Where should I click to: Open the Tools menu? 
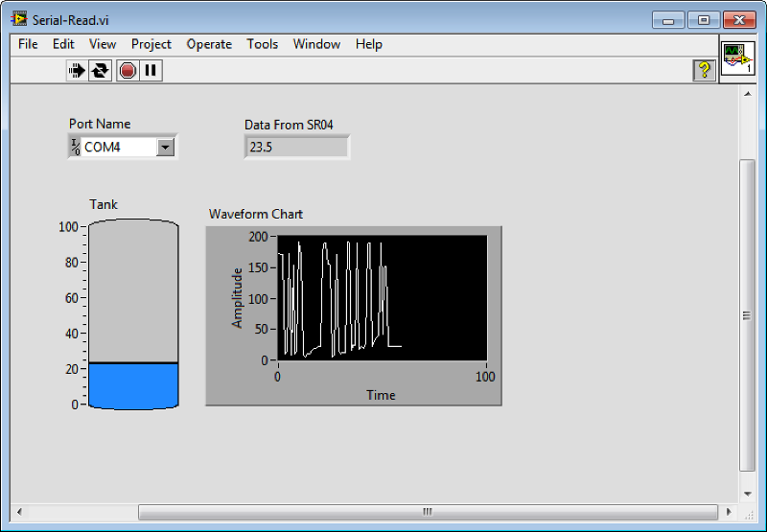pos(262,44)
